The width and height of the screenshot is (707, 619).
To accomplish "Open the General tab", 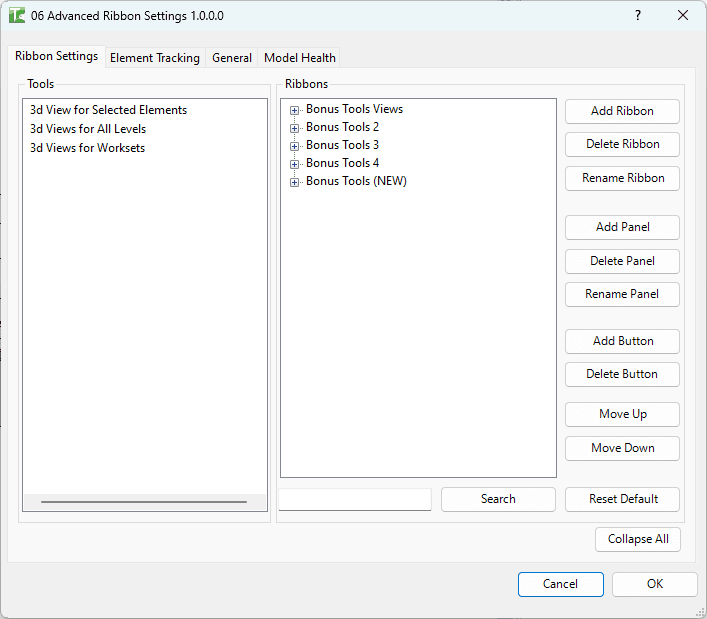I will [x=232, y=58].
